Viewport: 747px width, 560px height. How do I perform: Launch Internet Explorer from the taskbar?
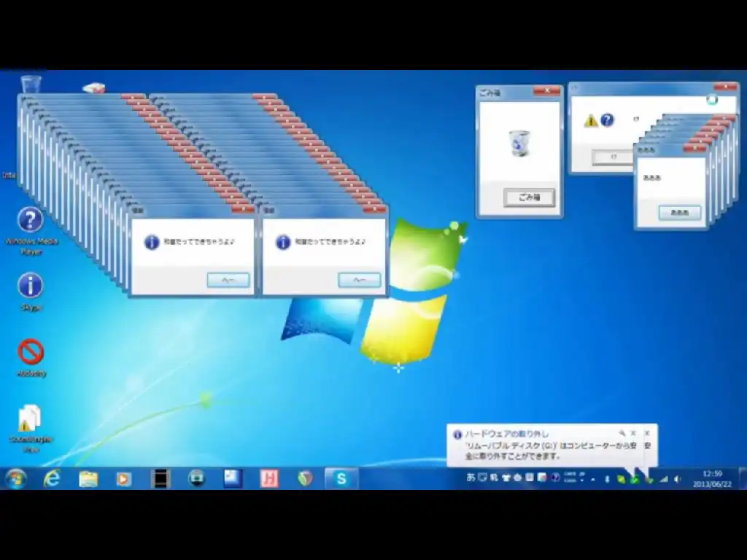[x=52, y=478]
